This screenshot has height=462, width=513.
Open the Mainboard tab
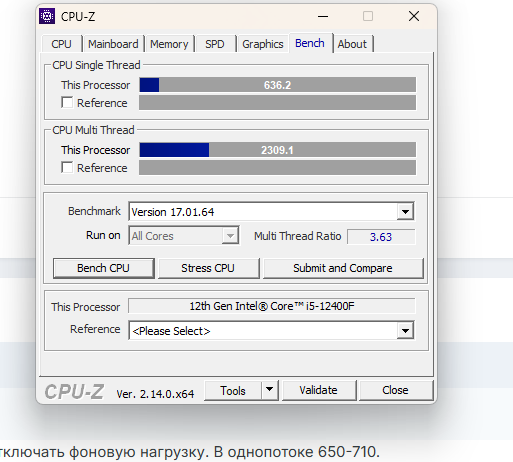[113, 44]
